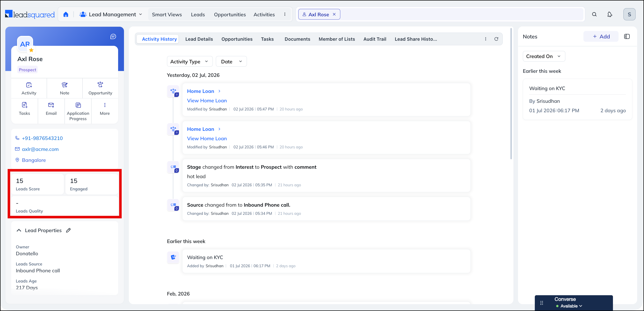Open the Date filter dropdown
644x311 pixels.
tap(231, 62)
